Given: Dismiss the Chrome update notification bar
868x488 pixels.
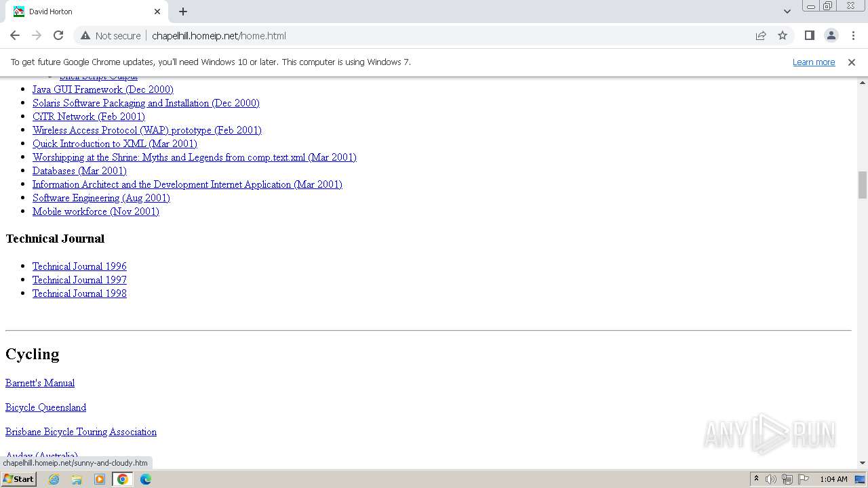Looking at the screenshot, I should [x=852, y=62].
